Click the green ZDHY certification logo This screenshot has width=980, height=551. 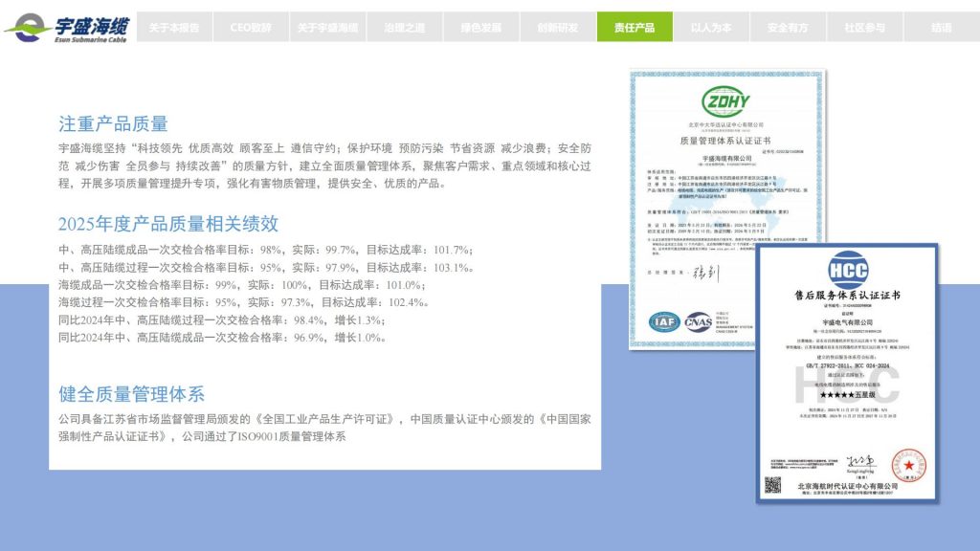(x=725, y=99)
